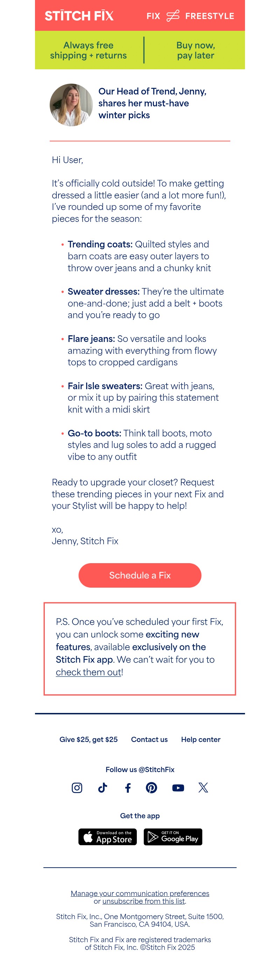Click Schedule a Fix

[140, 576]
